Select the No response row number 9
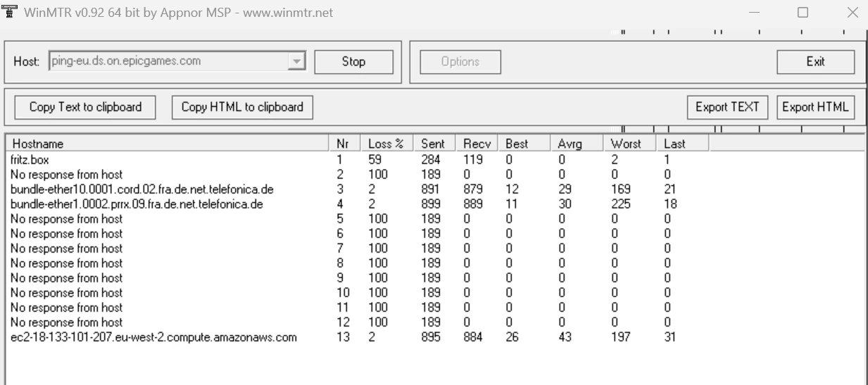This screenshot has width=868, height=385. coord(356,278)
